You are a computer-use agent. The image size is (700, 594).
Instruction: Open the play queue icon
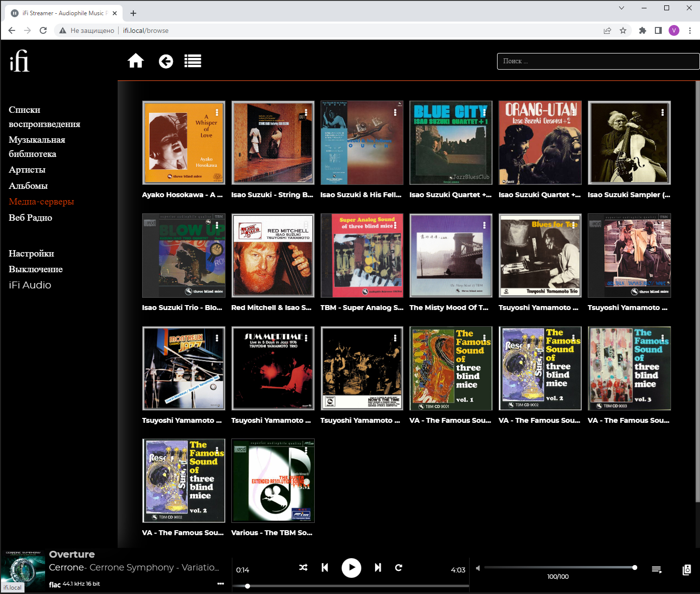656,569
